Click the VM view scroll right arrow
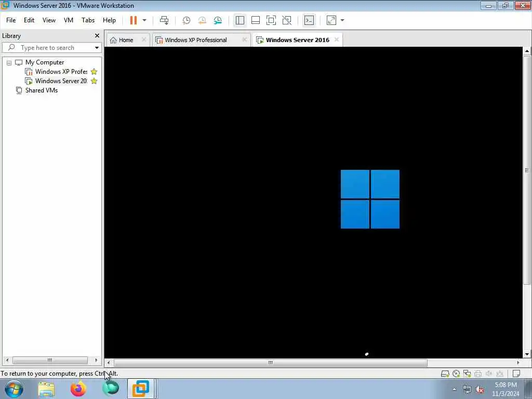532x399 pixels. (x=518, y=363)
